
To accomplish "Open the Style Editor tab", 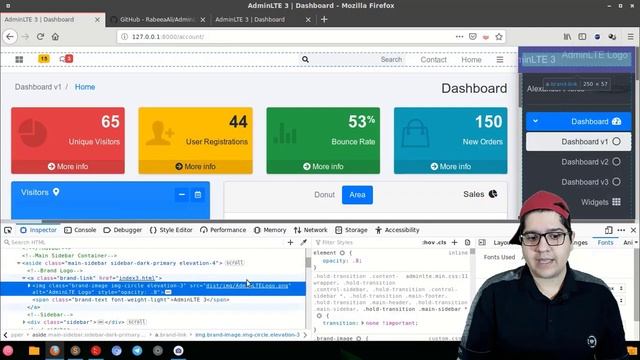I will 171,230.
